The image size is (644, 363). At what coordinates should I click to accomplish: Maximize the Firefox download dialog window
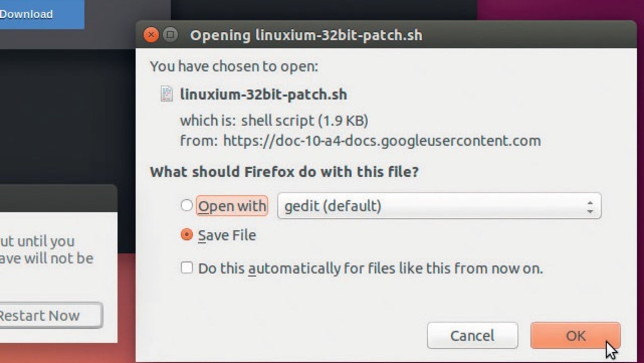tap(170, 35)
